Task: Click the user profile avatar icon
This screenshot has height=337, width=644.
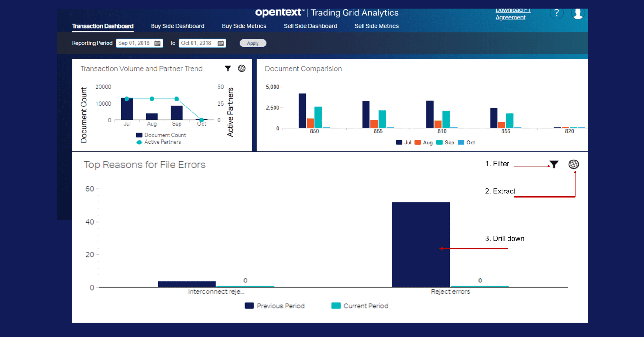Action: (x=578, y=13)
